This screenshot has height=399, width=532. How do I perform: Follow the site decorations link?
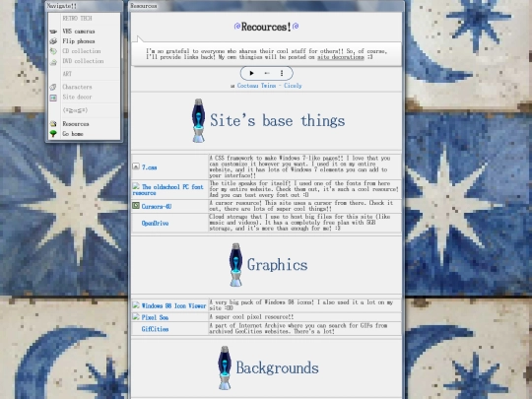(341, 57)
